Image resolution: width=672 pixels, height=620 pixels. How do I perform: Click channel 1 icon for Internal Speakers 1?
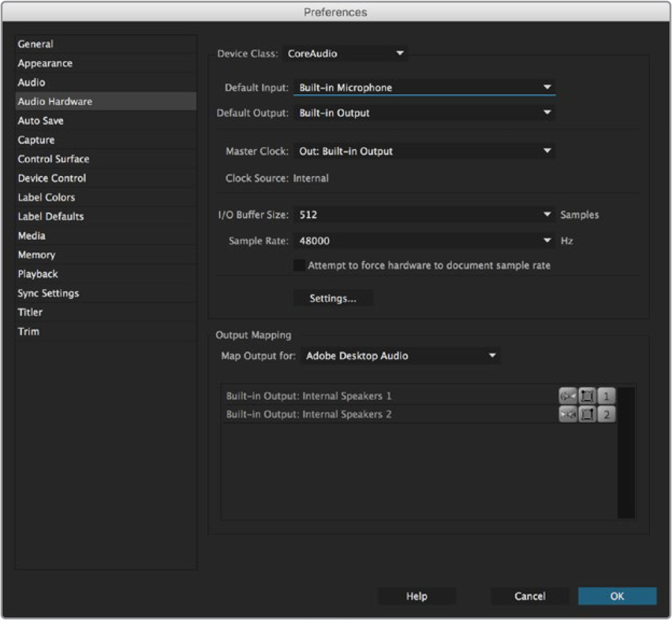pyautogui.click(x=606, y=396)
